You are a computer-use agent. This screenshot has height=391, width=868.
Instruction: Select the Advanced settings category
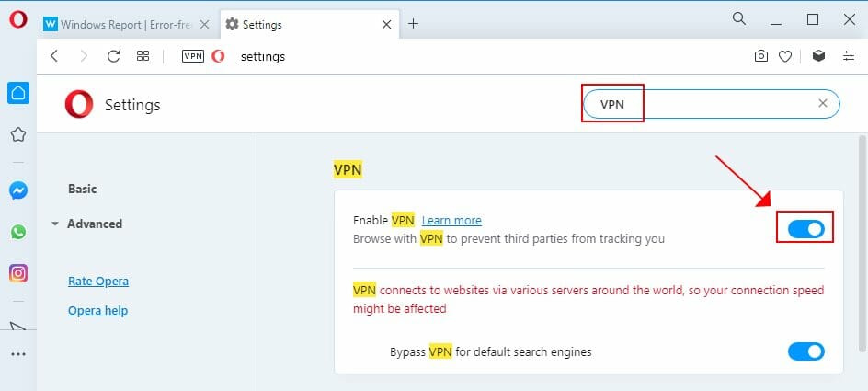[95, 224]
